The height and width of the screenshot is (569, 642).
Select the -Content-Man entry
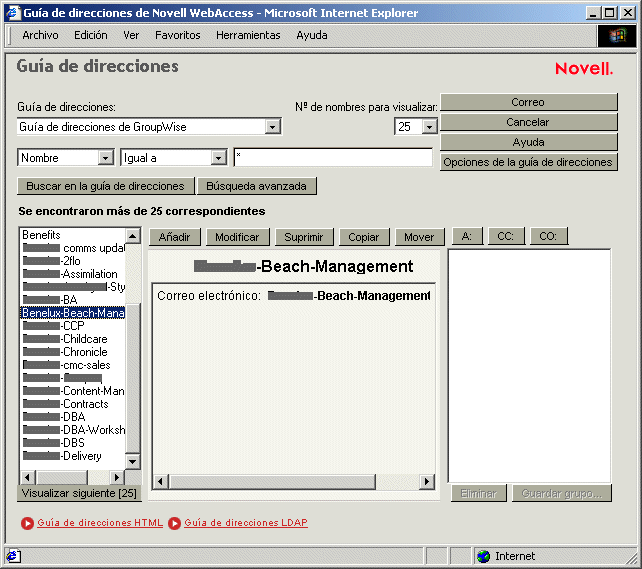[x=72, y=391]
